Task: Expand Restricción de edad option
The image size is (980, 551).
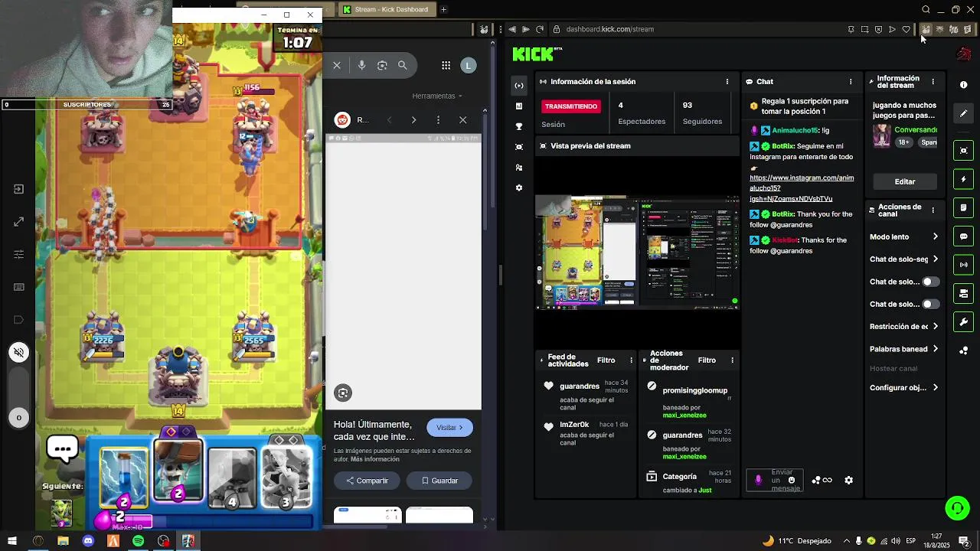Action: click(x=935, y=326)
